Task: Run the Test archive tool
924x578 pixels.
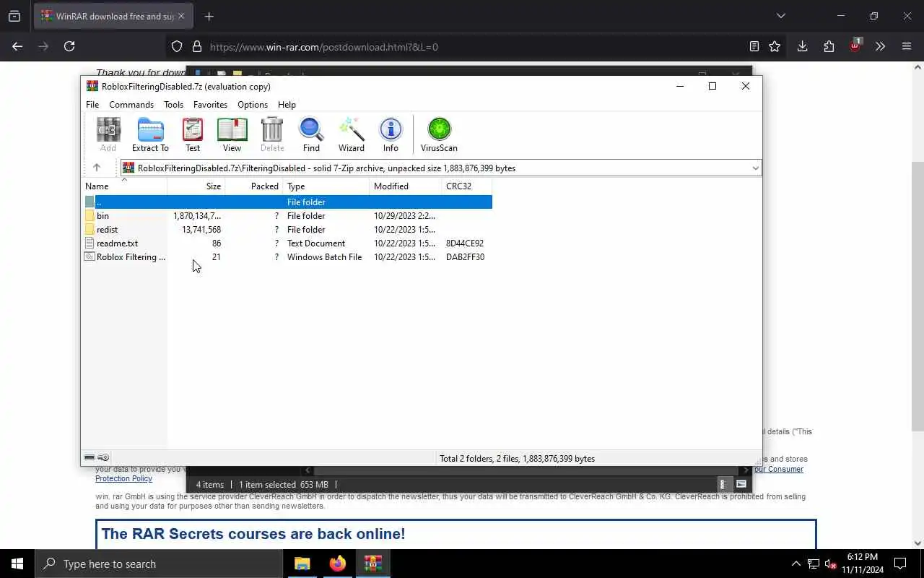Action: point(193,135)
